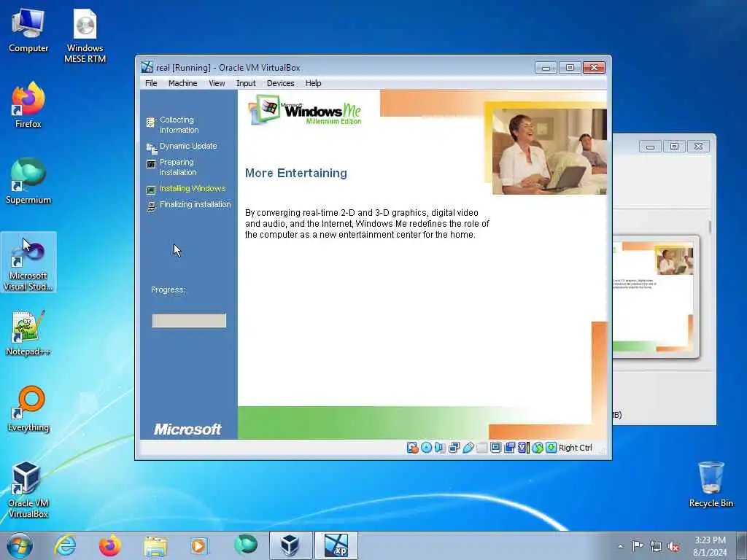This screenshot has width=747, height=560.
Task: Click the VM preview thumbnail in background window
Action: 656,296
